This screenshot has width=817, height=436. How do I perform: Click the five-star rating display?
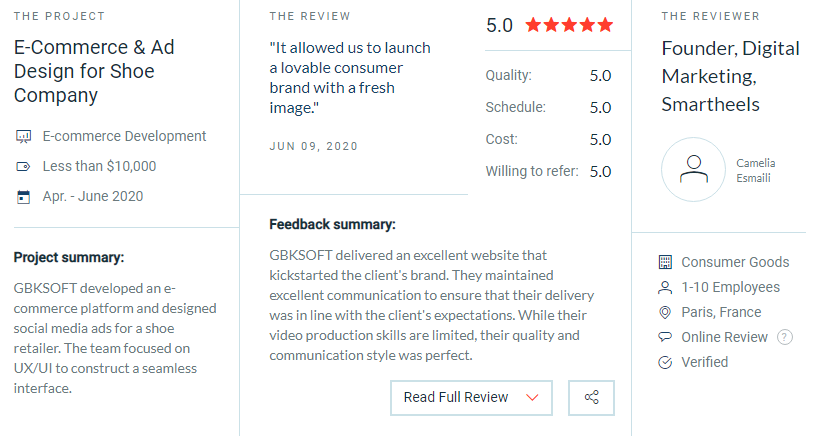click(569, 24)
